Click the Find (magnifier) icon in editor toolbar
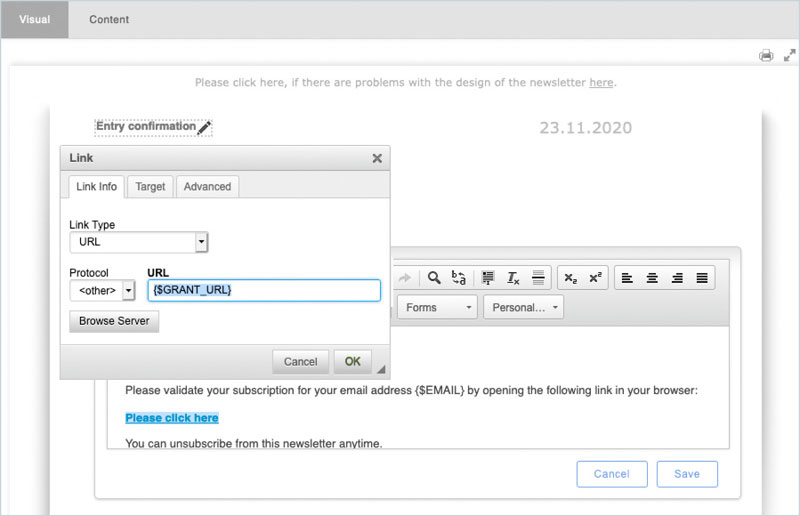Screen dimensions: 800x516 434,278
